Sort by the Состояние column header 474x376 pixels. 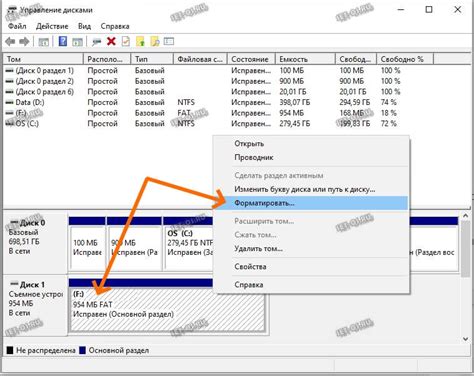coord(251,59)
